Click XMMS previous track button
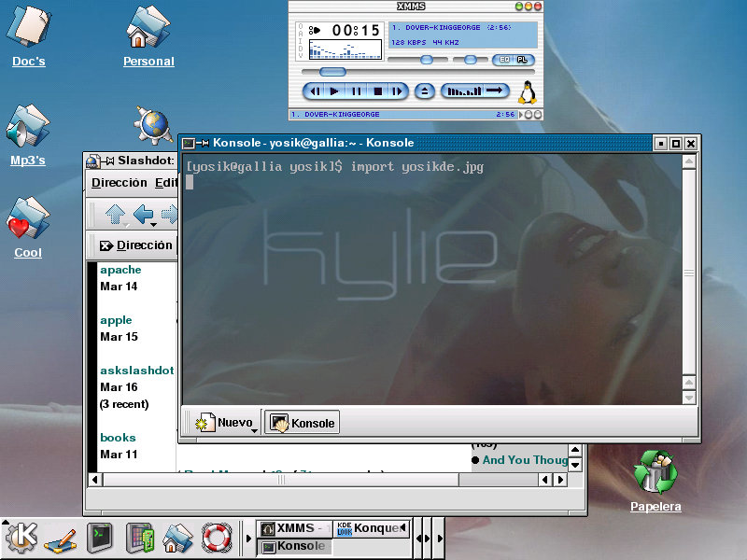This screenshot has height=560, width=747. (315, 91)
